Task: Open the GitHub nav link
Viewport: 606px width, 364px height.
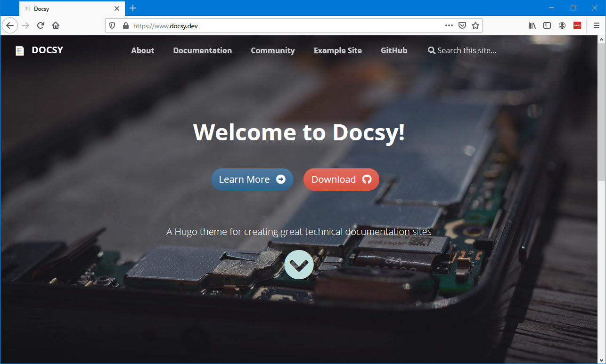Action: (x=394, y=50)
